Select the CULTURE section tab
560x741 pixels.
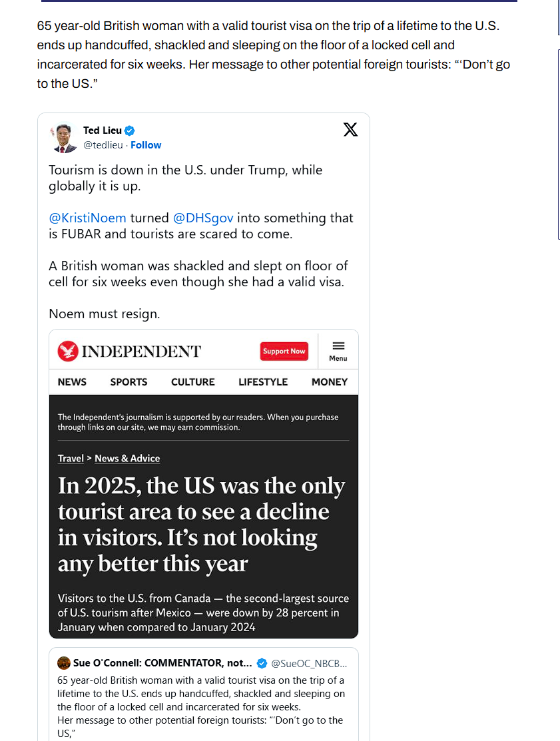click(193, 382)
